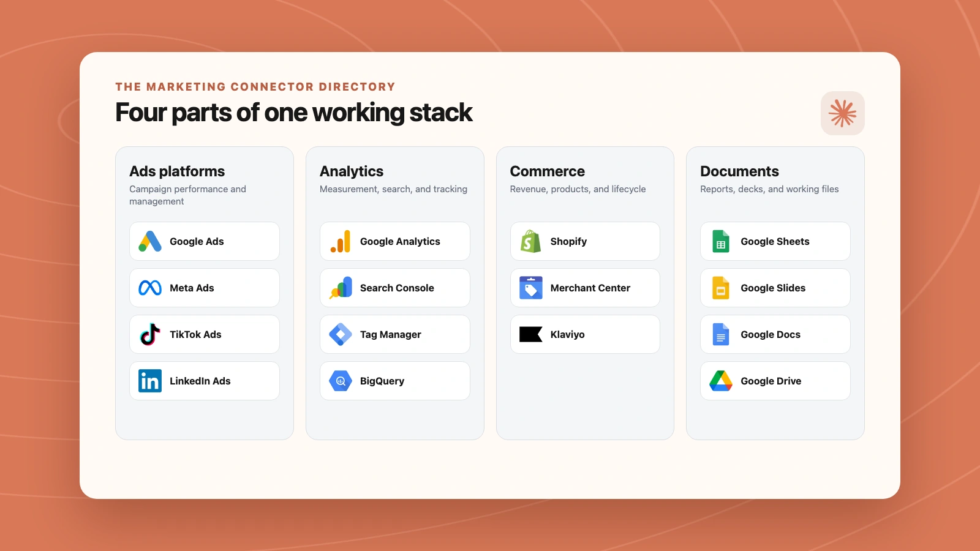
Task: Select the Google Ads label
Action: coord(197,241)
